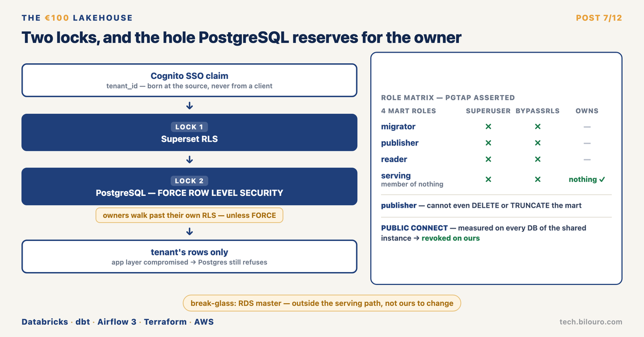Click publisher's OWNS dash
Viewport: 644px width, 337px height.
587,143
